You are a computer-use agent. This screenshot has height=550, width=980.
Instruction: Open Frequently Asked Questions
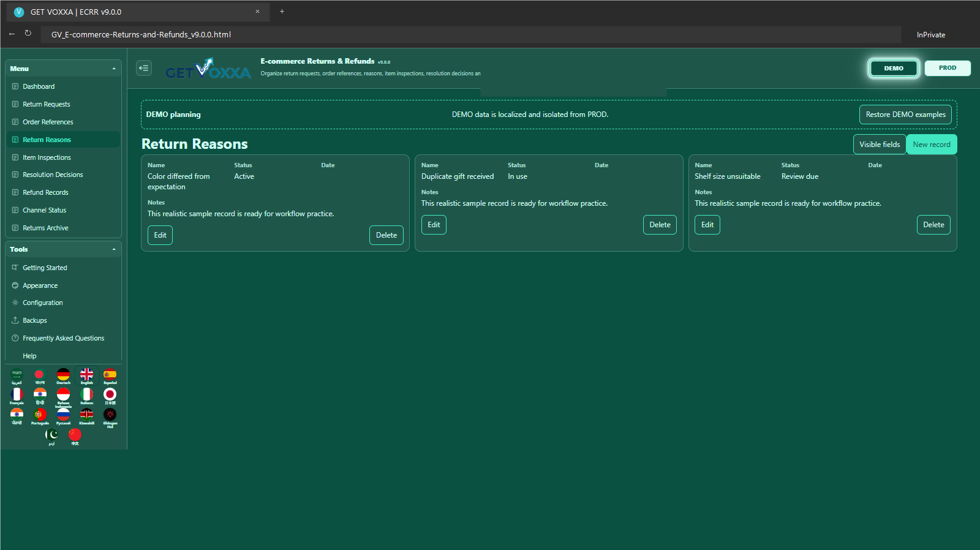(x=63, y=338)
